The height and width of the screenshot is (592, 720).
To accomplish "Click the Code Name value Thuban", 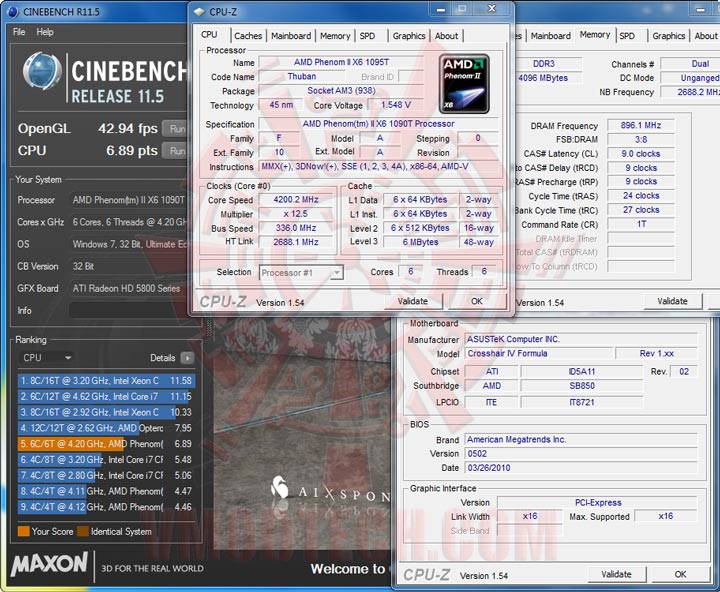I will (302, 77).
